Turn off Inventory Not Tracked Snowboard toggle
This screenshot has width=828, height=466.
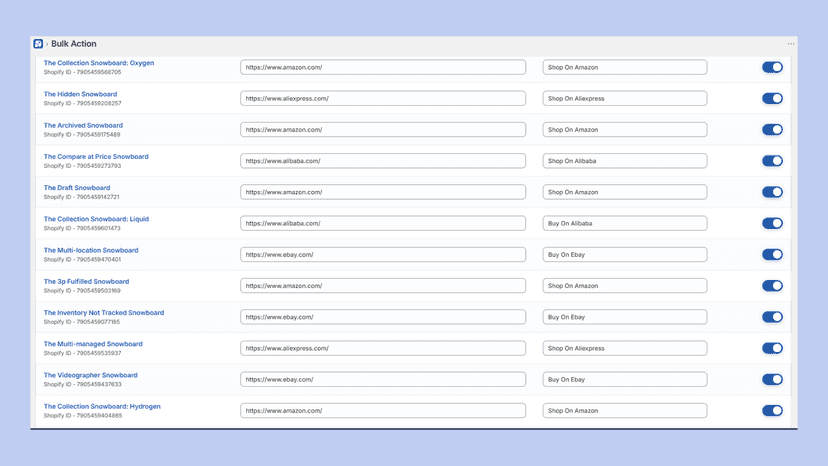pos(772,316)
